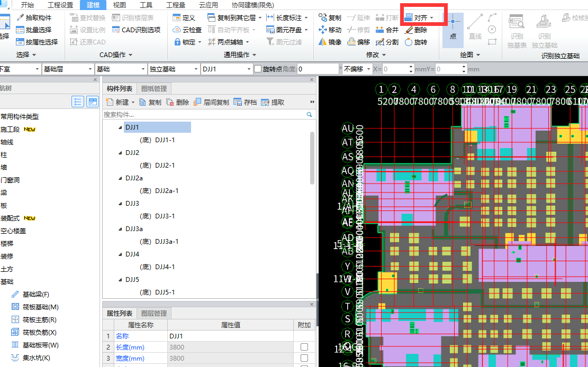Select the 两点辅轴 auxiliary axis tool
Image resolution: width=588 pixels, height=367 pixels.
(229, 42)
